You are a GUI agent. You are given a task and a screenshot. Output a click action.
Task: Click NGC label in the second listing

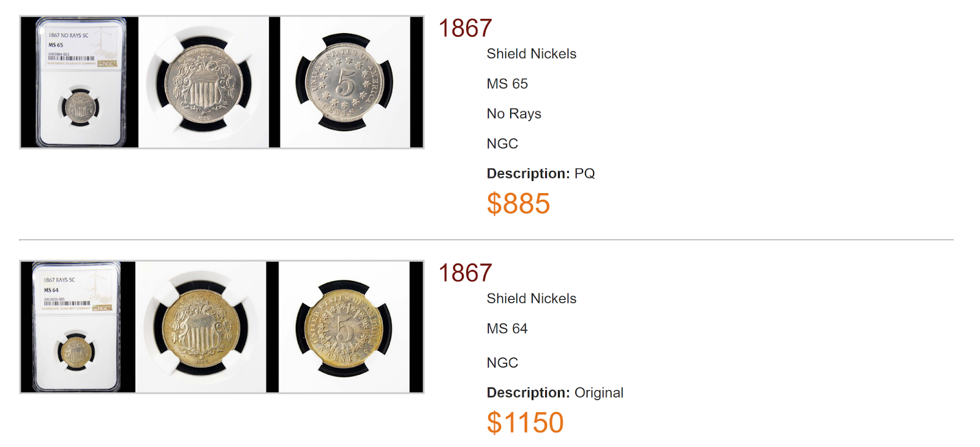[502, 363]
